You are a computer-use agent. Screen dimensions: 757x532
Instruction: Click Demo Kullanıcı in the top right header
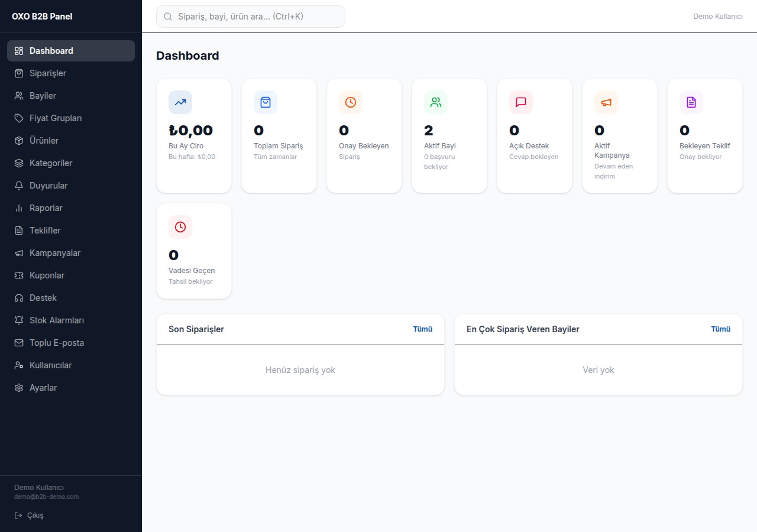click(x=718, y=17)
